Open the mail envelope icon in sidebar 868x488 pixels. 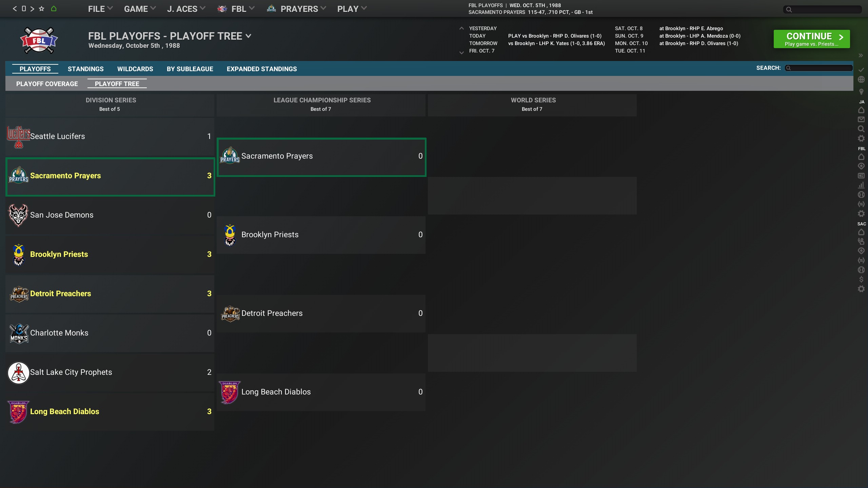click(861, 119)
